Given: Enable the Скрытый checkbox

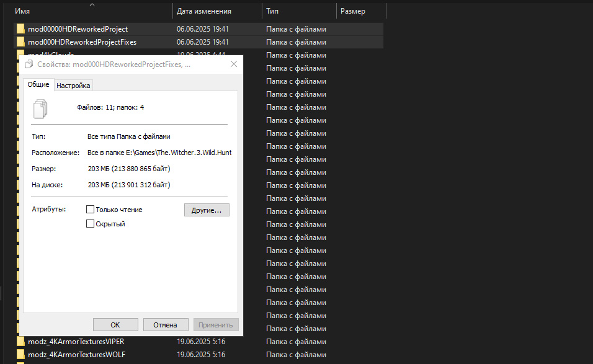Looking at the screenshot, I should (90, 224).
